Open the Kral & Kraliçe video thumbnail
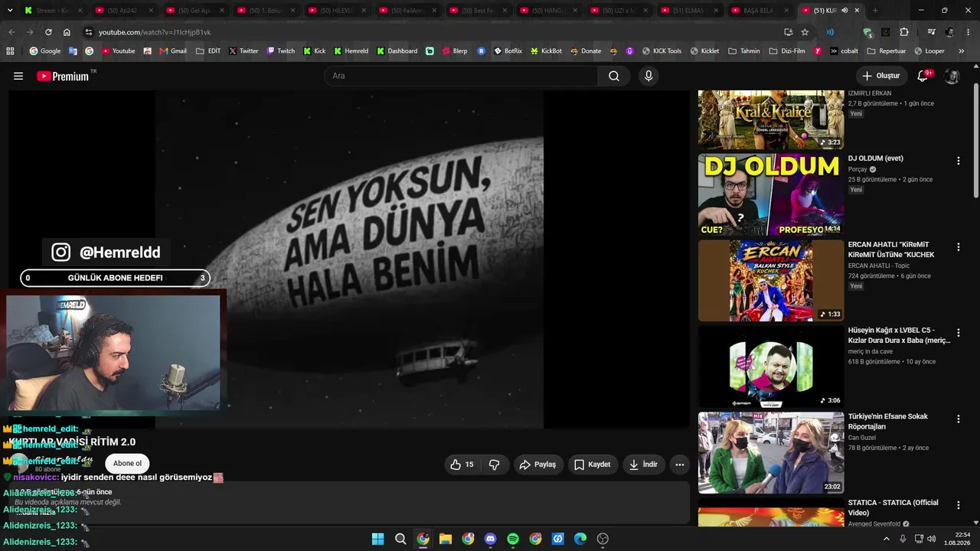The width and height of the screenshot is (980, 551). pyautogui.click(x=771, y=119)
